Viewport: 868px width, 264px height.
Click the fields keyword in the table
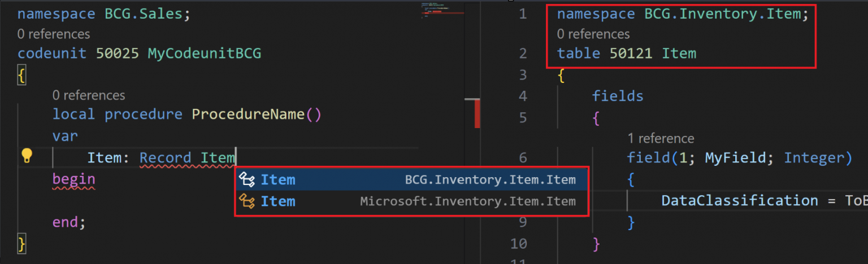click(618, 96)
